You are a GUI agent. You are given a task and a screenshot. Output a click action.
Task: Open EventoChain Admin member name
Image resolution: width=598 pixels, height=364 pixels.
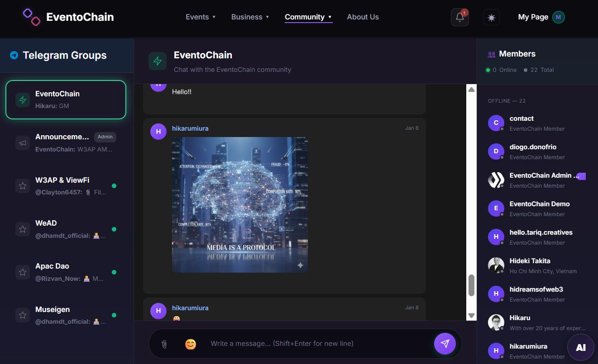pos(545,175)
